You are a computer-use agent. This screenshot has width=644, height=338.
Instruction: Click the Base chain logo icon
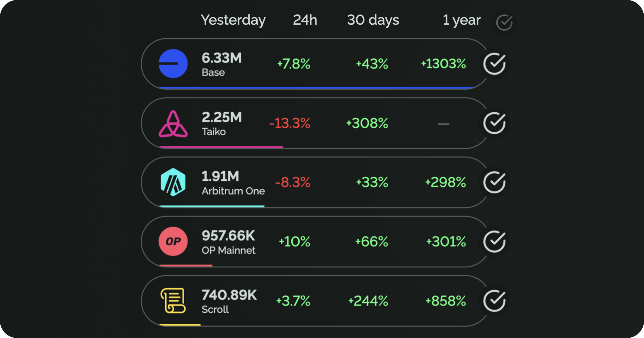tap(173, 64)
